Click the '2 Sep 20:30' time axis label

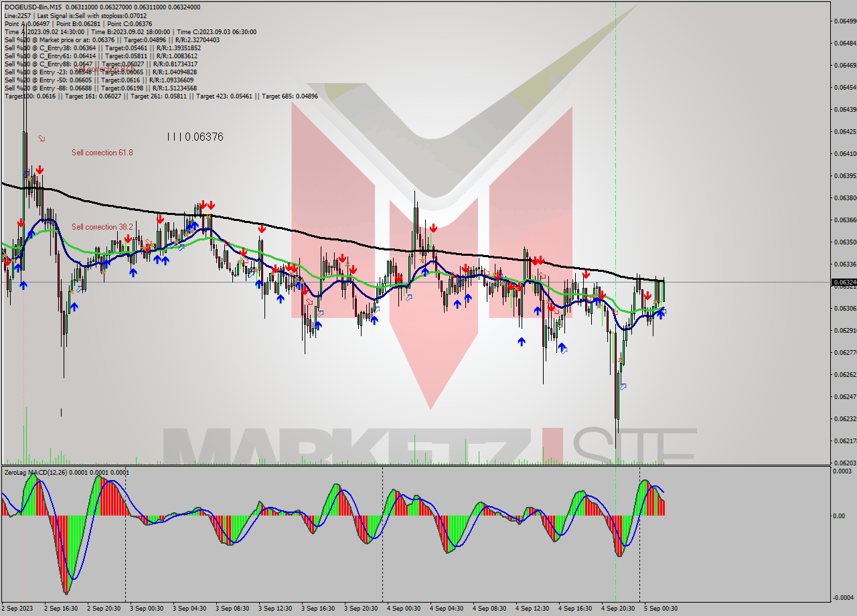point(104,609)
